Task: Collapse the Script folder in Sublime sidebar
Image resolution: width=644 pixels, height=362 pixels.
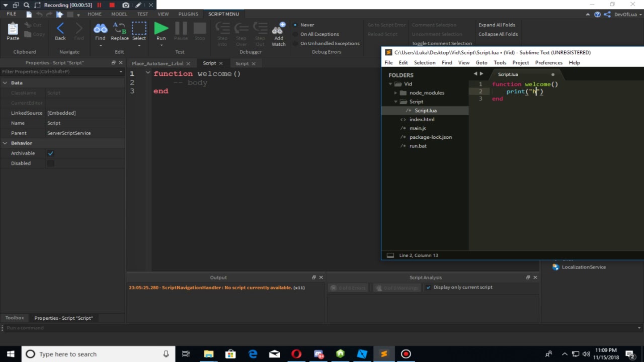Action: (396, 102)
